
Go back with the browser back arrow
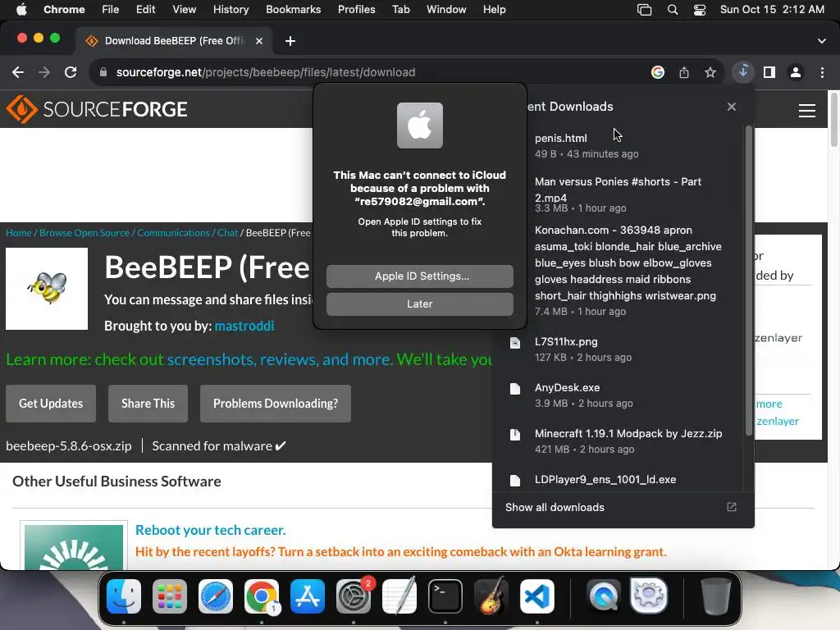[x=18, y=72]
